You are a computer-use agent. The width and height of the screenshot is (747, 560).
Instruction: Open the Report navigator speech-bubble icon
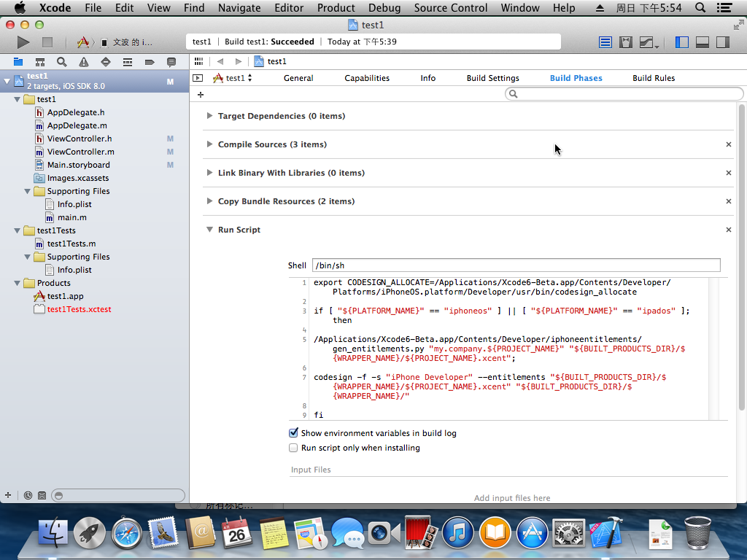171,62
